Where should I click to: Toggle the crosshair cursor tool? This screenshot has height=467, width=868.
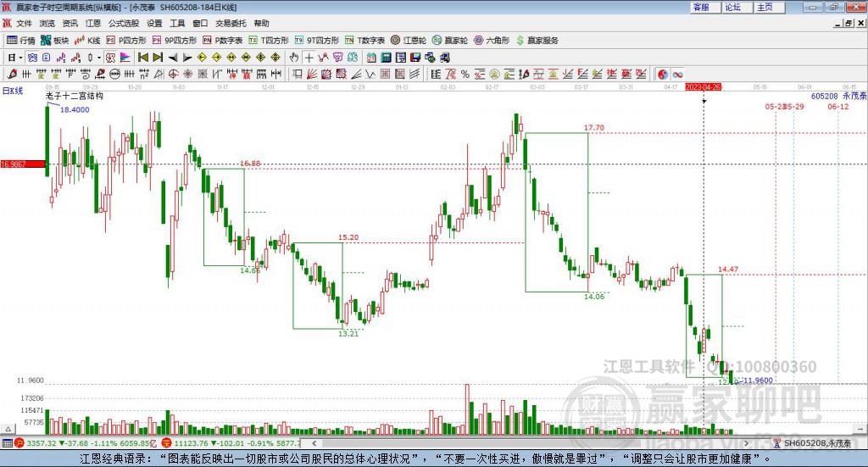tap(309, 58)
